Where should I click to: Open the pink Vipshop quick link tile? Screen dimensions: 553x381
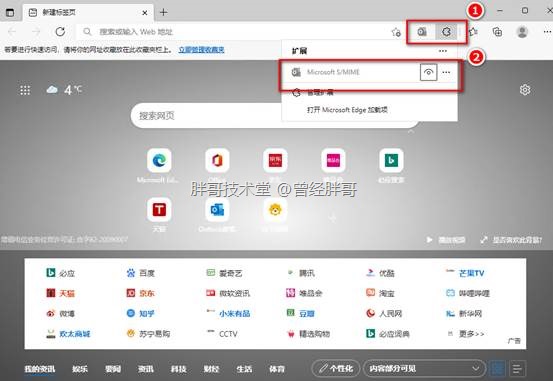[x=333, y=161]
